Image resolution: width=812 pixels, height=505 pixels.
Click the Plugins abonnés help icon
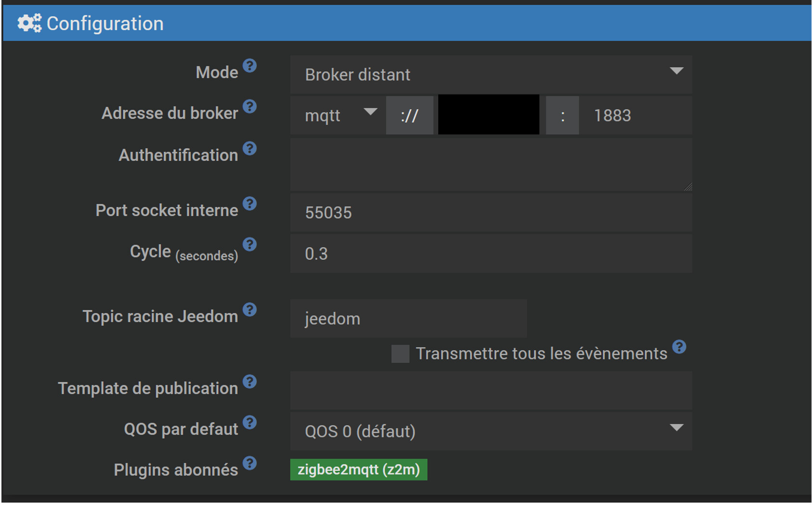point(250,463)
